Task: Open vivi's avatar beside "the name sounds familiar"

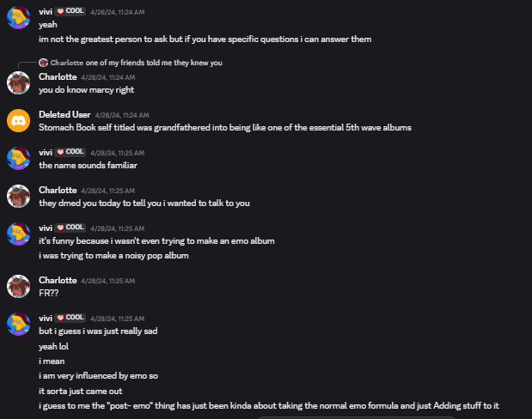Action: (18, 159)
